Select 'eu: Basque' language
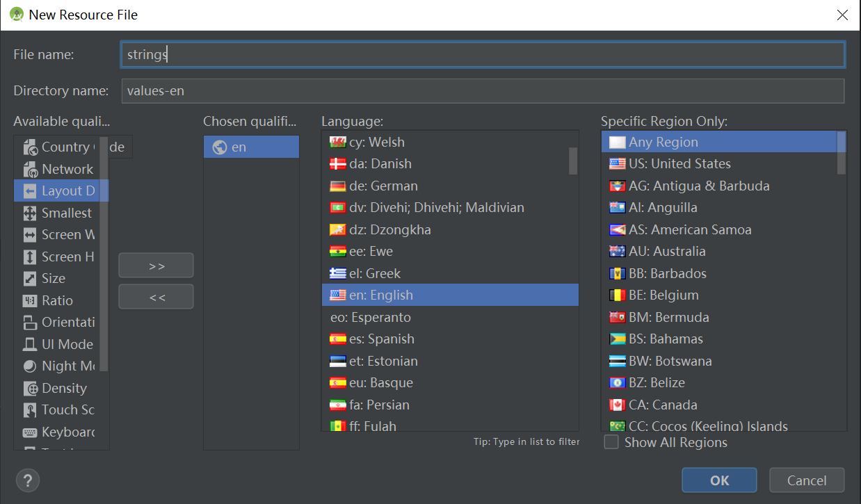 tap(450, 383)
